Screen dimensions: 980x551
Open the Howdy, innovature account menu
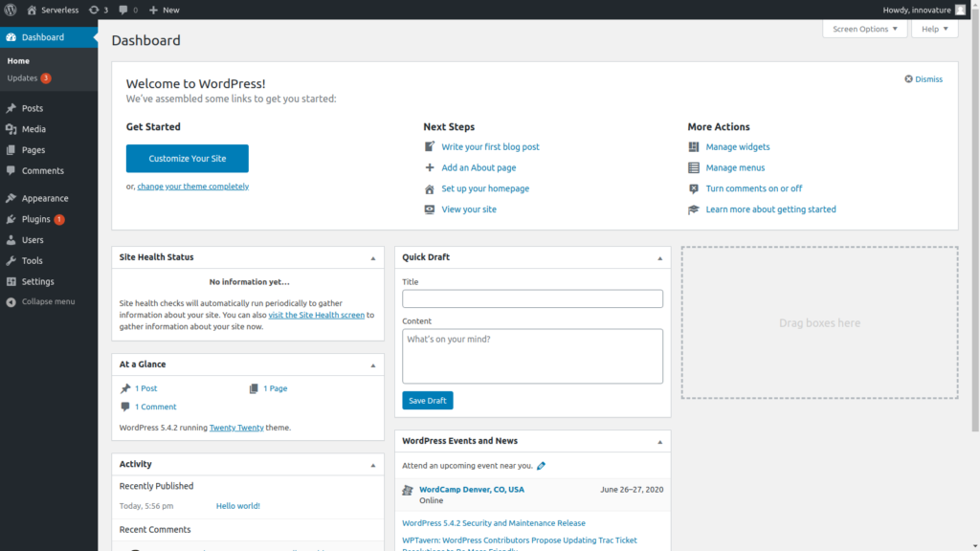(x=924, y=10)
